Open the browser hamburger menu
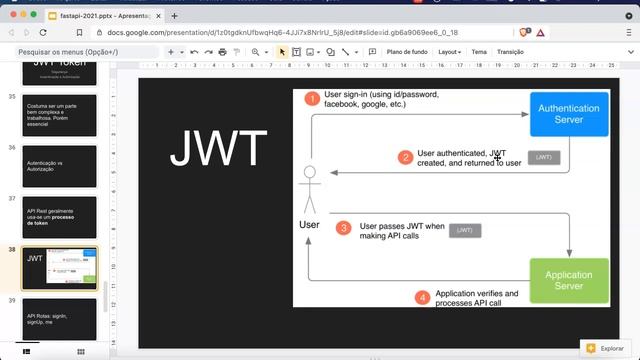Screen dimensions: 640x360 click(629, 33)
